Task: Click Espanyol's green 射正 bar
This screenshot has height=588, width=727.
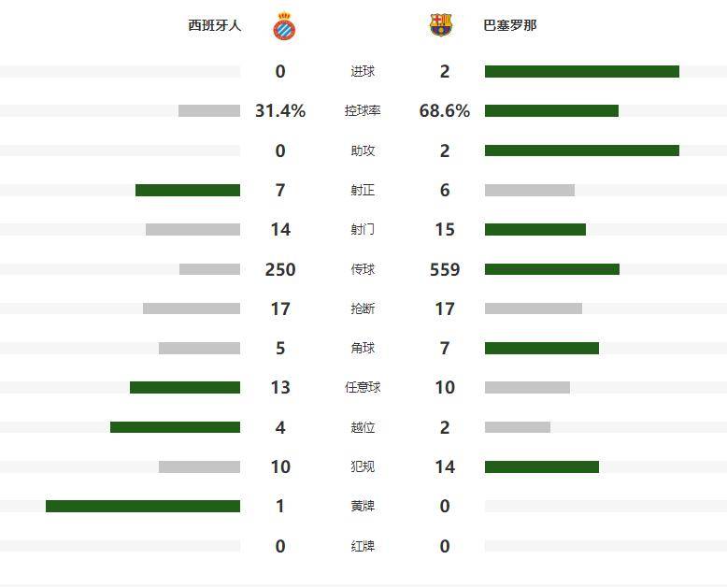Action: (x=188, y=191)
